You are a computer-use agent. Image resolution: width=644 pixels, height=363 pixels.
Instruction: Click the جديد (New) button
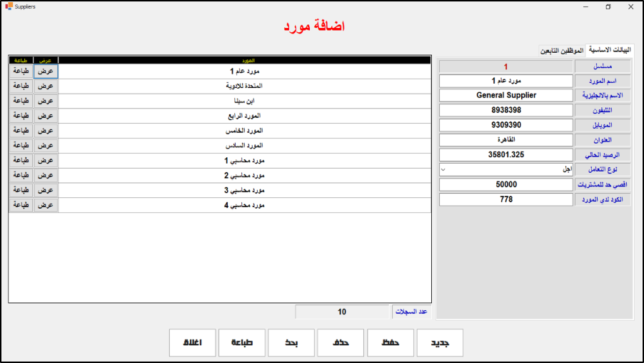point(440,343)
